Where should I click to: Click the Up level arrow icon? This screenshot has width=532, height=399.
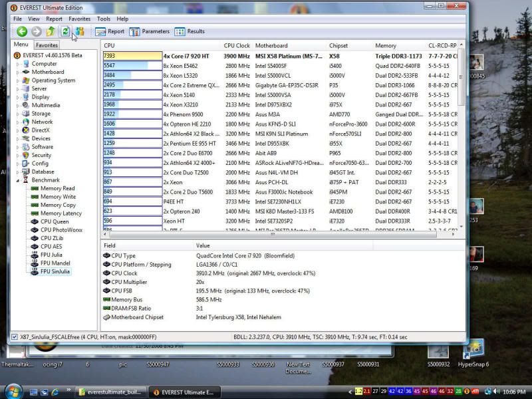click(x=51, y=31)
